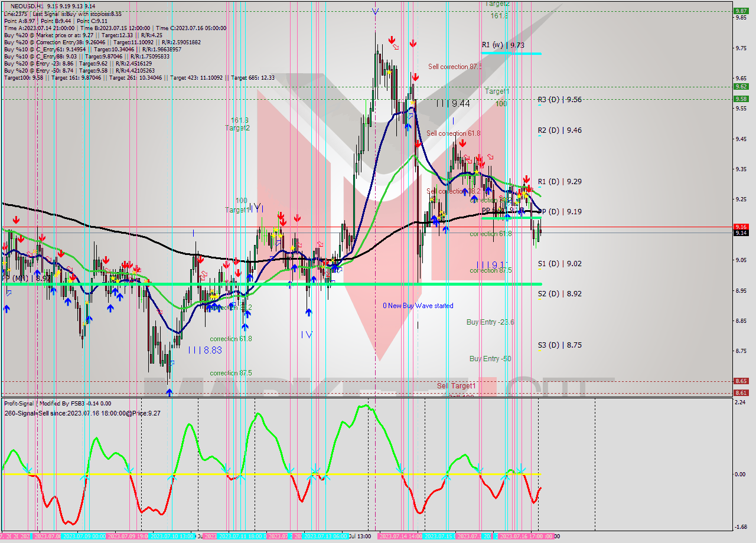Screen dimensions: 756x543
Task: Click the current price 9.14 axis tag
Action: (x=741, y=233)
